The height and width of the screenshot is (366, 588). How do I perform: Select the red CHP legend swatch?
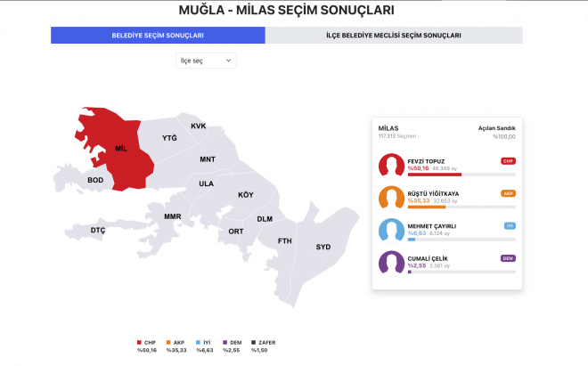click(x=139, y=342)
